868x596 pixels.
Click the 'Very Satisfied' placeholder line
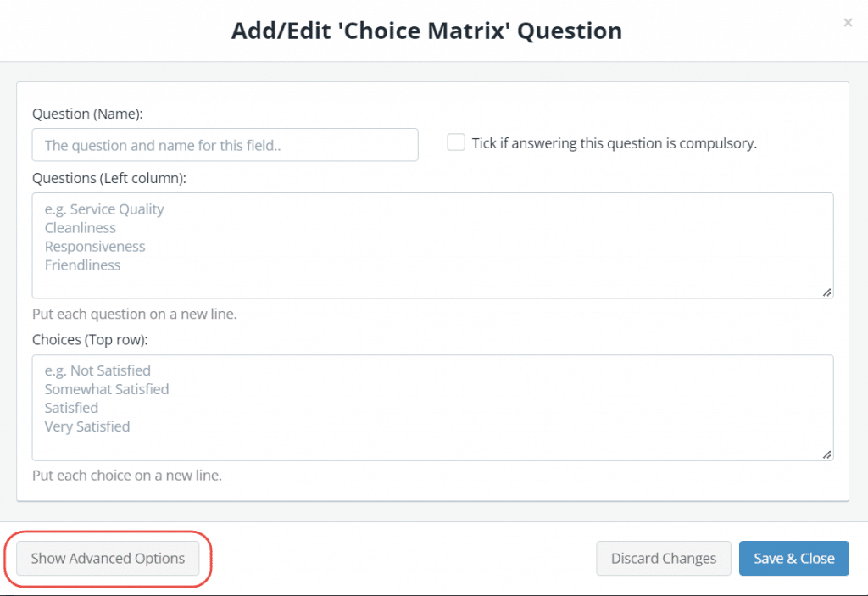87,426
